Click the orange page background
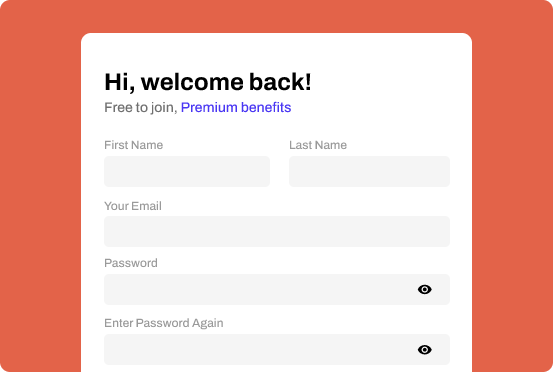 (x=41, y=176)
